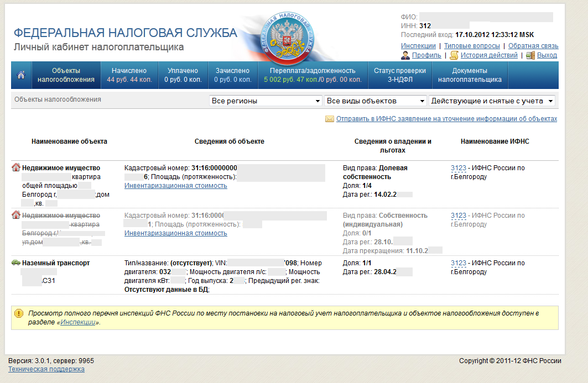588x383 pixels.
Task: Click the 'Инспекции' link in the yellow notice
Action: click(78, 322)
